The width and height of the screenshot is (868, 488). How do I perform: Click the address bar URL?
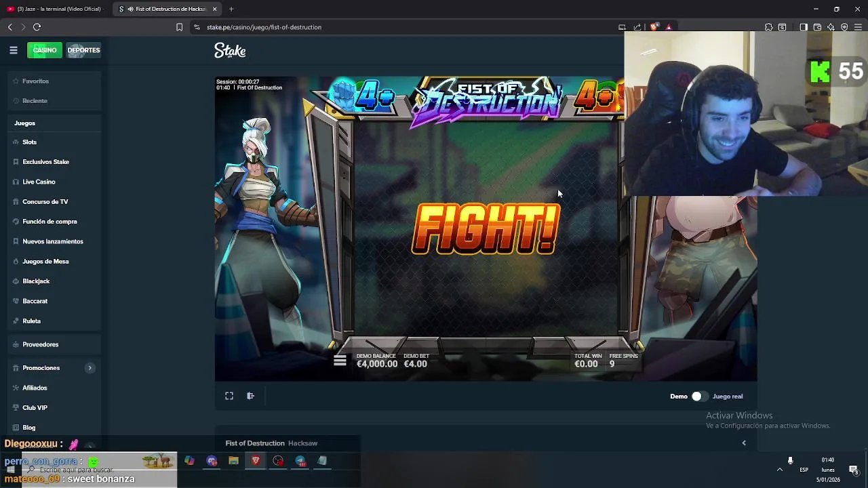pyautogui.click(x=264, y=27)
